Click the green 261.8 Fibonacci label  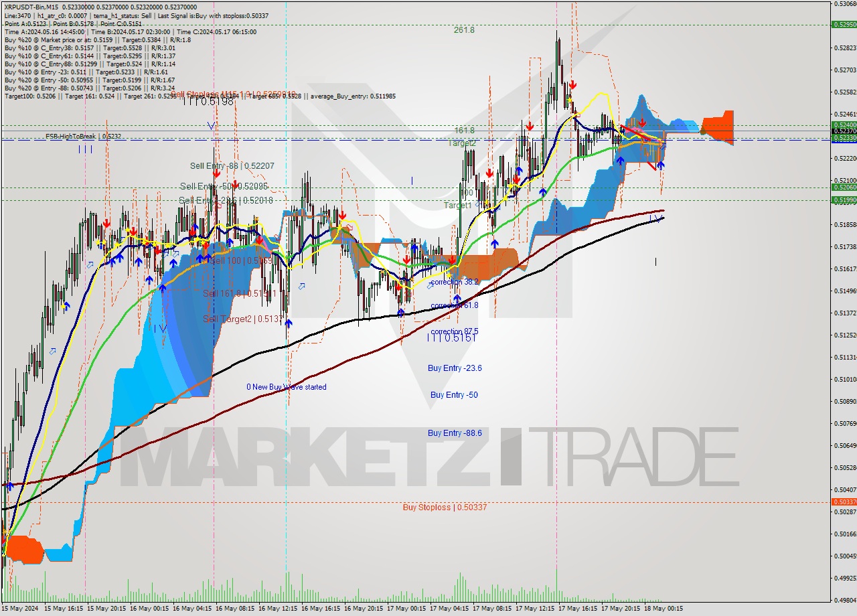pos(464,30)
